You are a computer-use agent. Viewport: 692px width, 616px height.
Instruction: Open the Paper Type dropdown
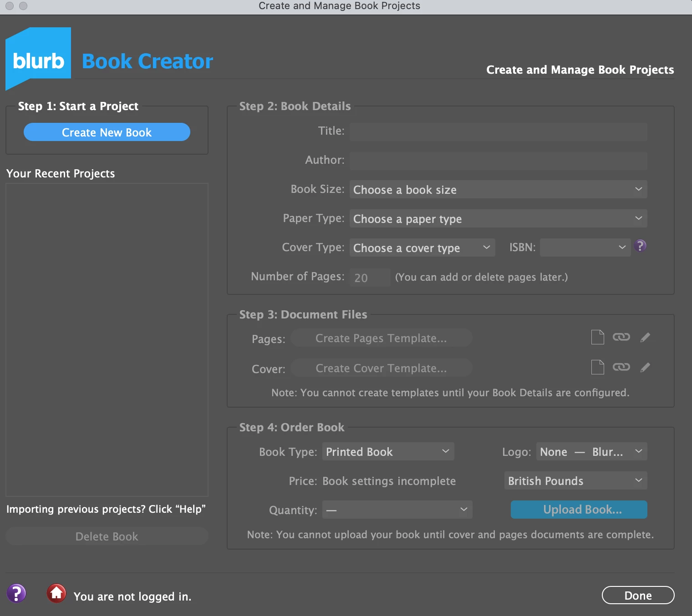[498, 218]
